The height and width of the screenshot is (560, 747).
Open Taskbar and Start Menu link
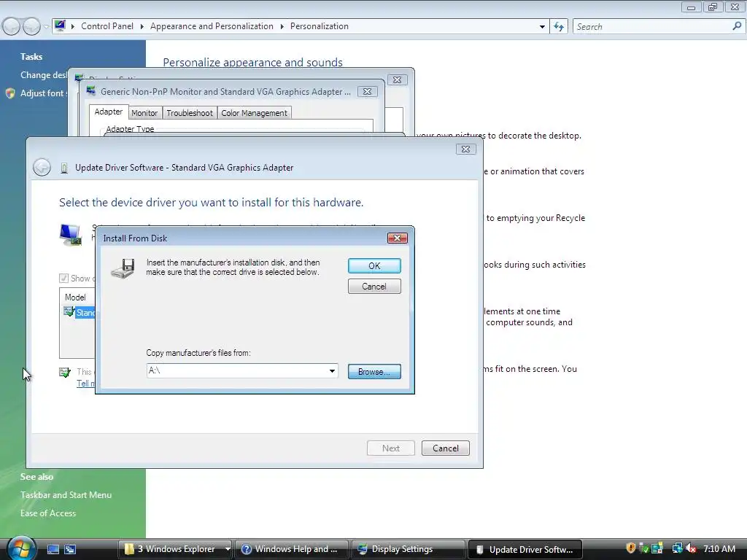click(x=66, y=495)
